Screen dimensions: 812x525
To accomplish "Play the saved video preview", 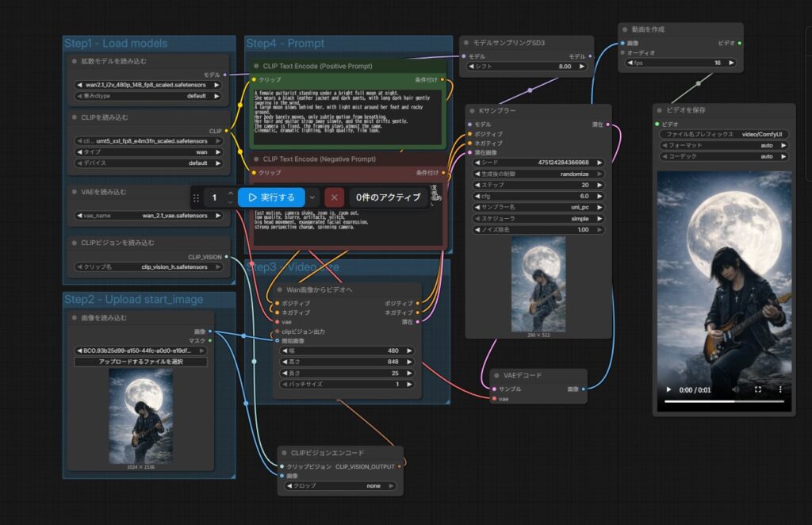I will tap(668, 390).
